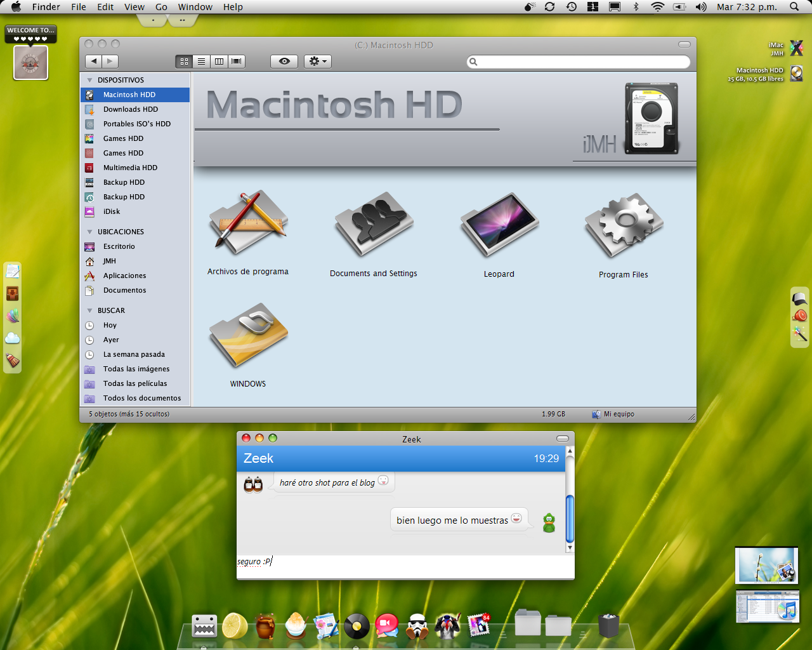
Task: Go to Escritorio location
Action: click(x=135, y=246)
